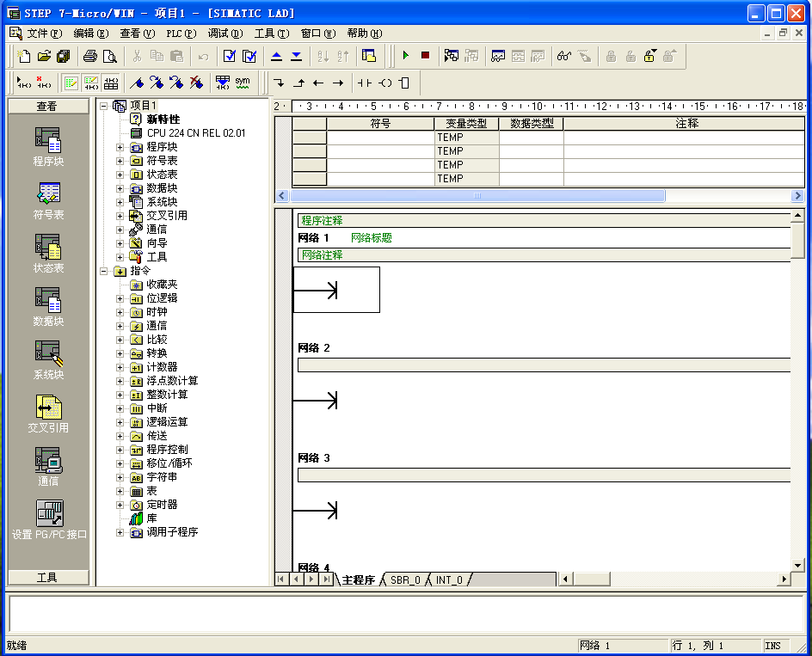This screenshot has height=656, width=812.
Task: Toggle the sym symbolic addressing icon
Action: (x=243, y=83)
